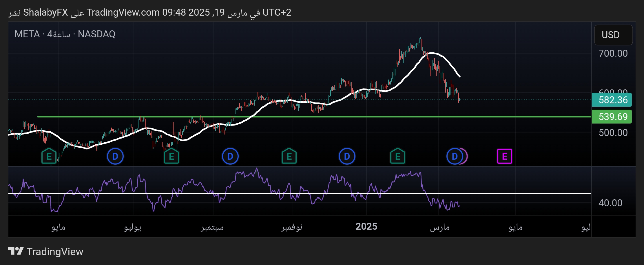This screenshot has width=644, height=265.
Task: Select the green E earnings marker above سبتمبر's left side
Action: pyautogui.click(x=172, y=156)
